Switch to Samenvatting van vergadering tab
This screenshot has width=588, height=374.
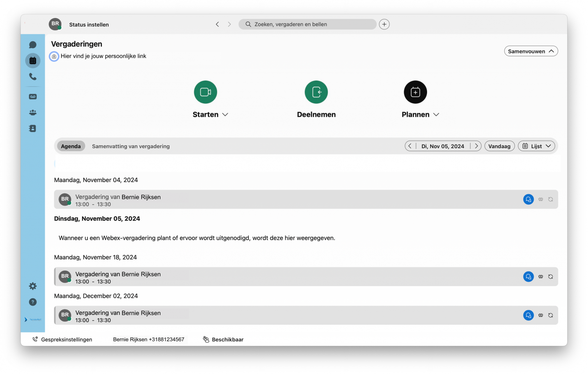(131, 146)
